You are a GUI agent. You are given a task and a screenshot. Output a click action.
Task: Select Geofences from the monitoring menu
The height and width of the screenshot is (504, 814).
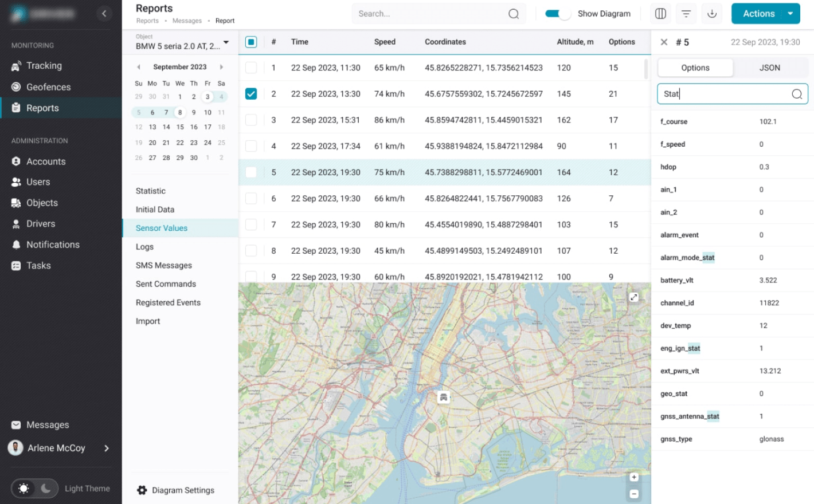click(x=49, y=86)
